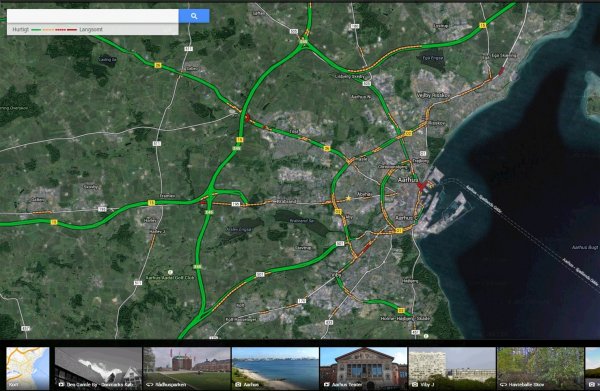Click the video icon on Den Gamle By thumbnail

61,384
